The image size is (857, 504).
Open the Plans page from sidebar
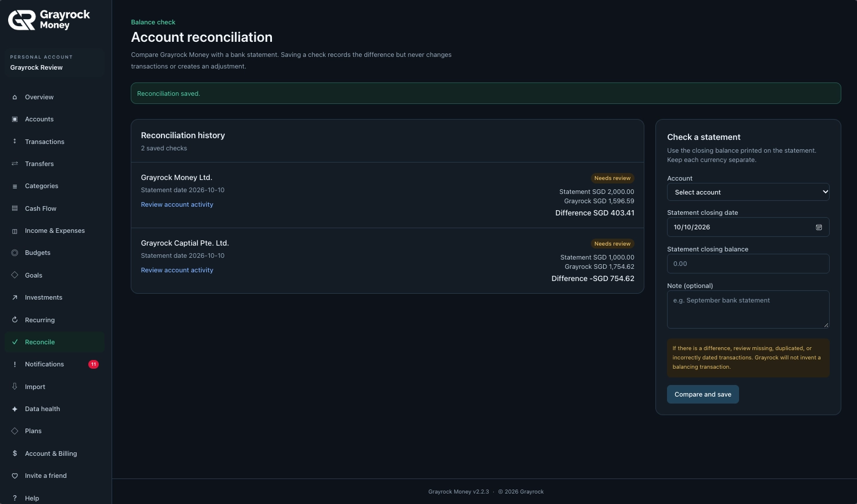55,431
